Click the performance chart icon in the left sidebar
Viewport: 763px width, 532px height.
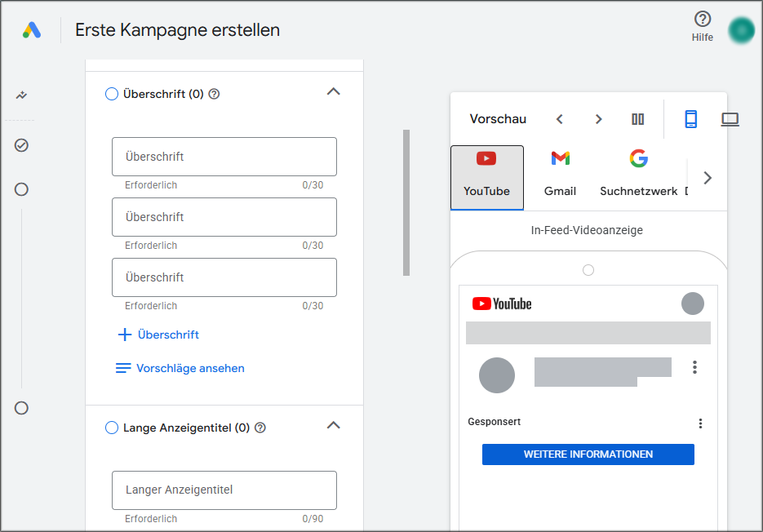click(20, 95)
